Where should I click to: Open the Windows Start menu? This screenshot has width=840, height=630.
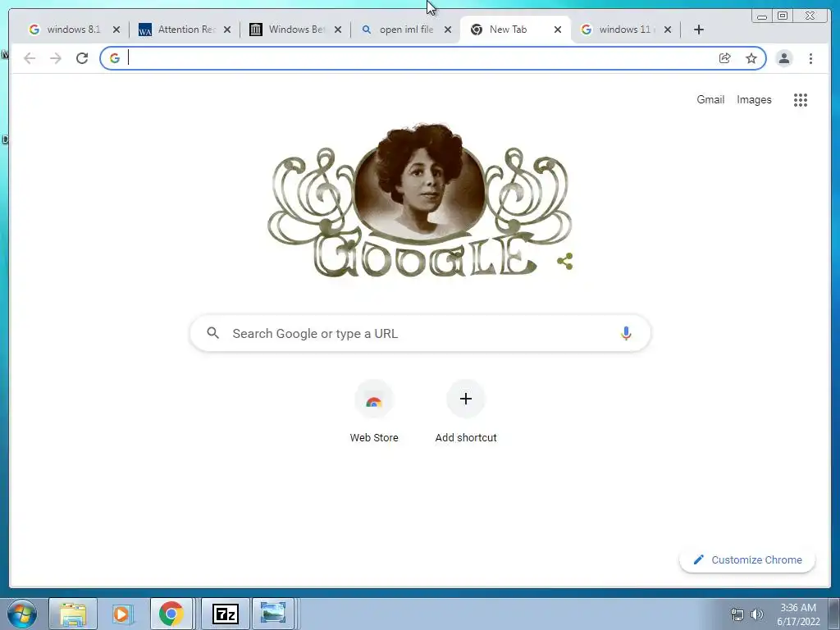22,614
